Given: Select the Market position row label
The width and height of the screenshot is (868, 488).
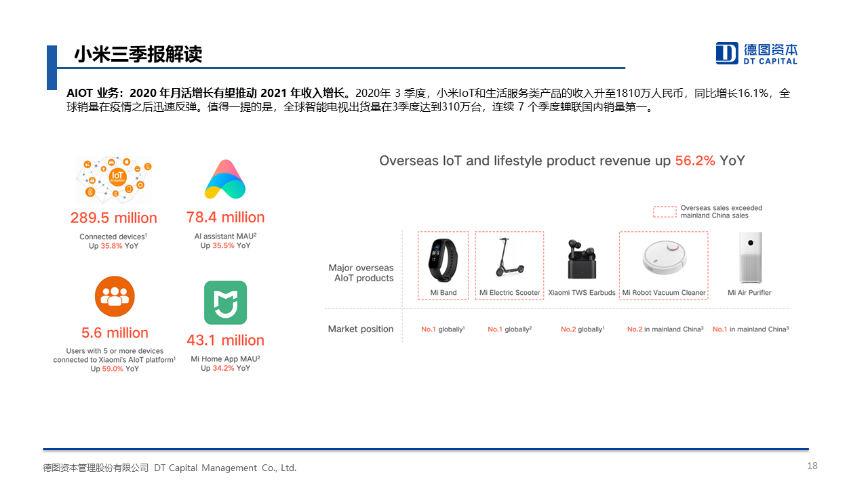Looking at the screenshot, I should [x=361, y=329].
